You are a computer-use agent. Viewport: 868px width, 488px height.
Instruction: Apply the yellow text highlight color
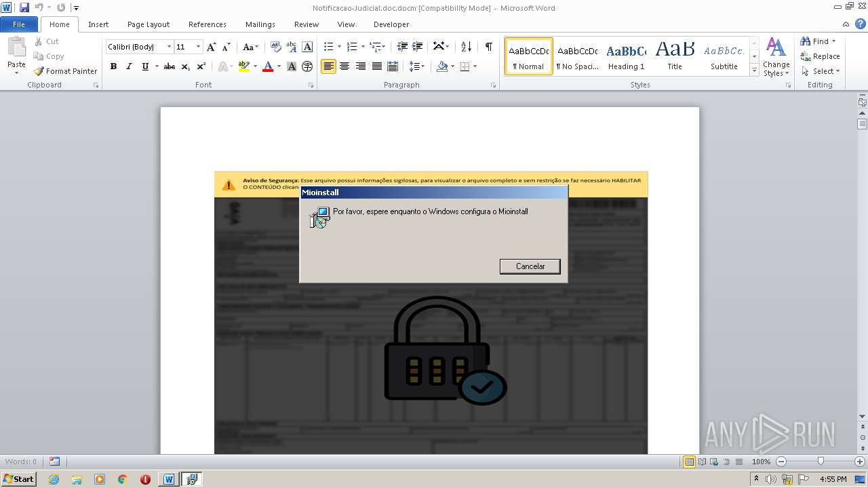pyautogui.click(x=244, y=66)
